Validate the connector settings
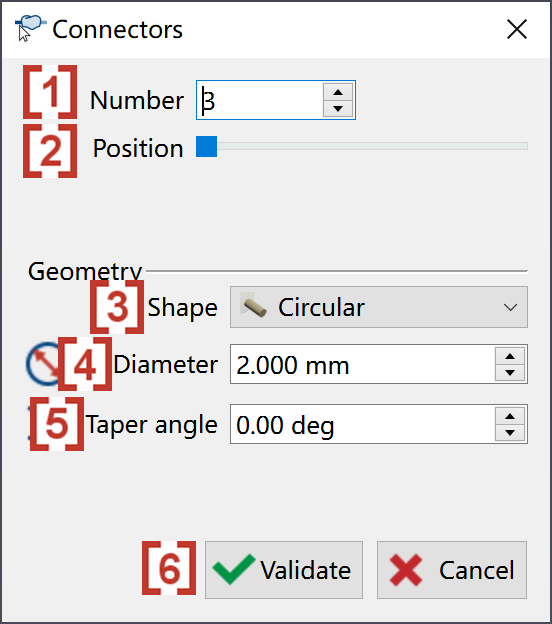This screenshot has height=624, width=552. point(284,570)
